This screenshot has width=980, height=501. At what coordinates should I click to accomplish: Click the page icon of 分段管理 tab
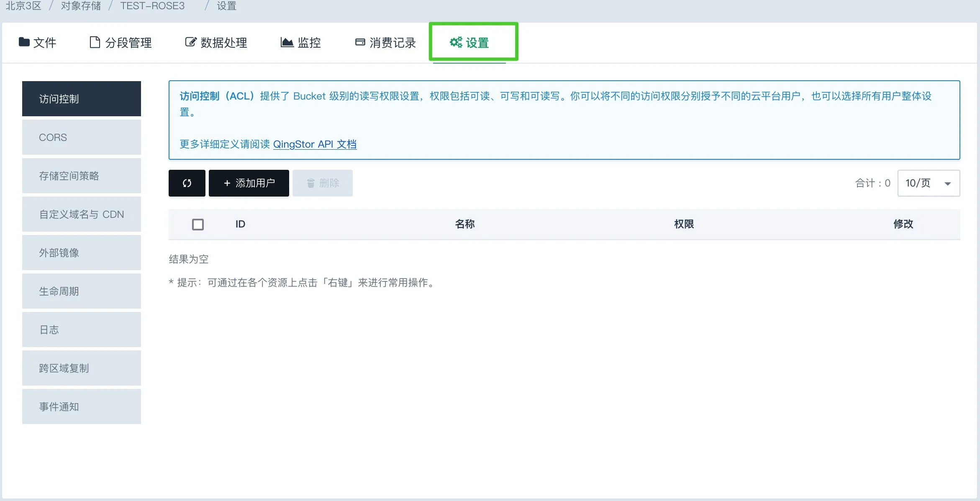point(95,42)
